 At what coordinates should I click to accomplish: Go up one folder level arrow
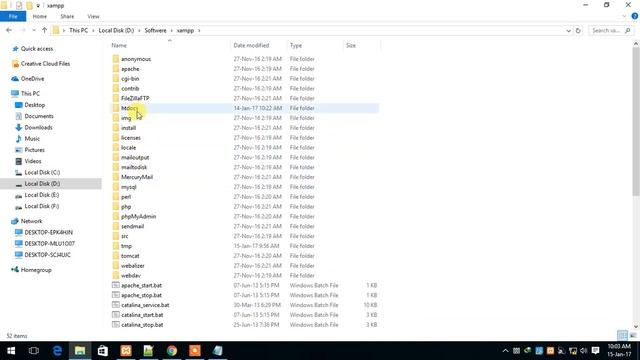point(44,30)
